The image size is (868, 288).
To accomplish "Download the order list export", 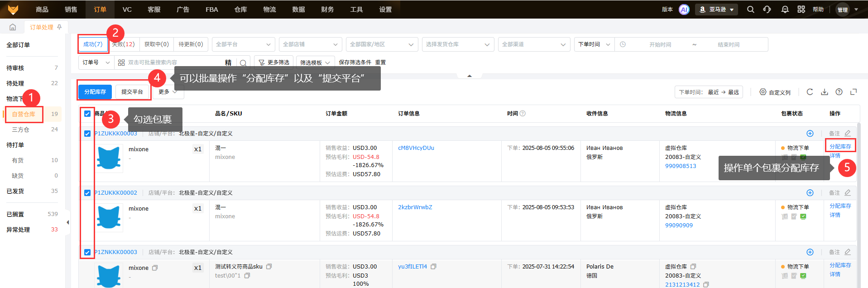I will pos(825,92).
